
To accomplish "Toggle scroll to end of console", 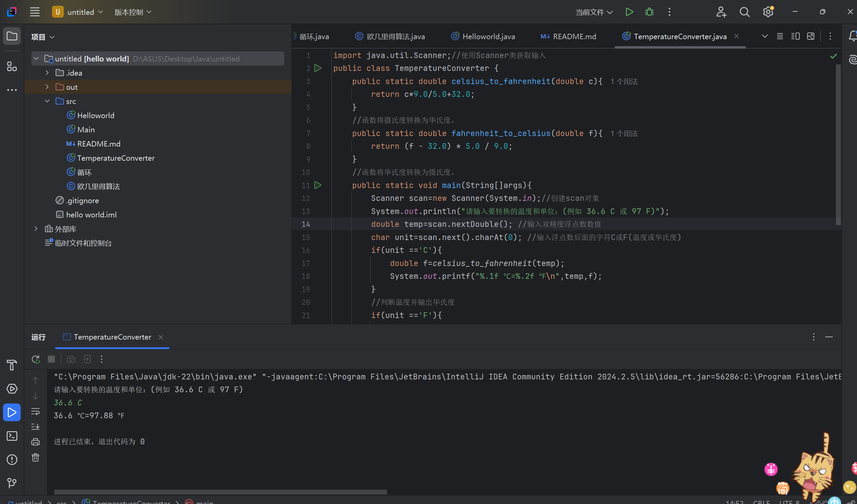I will click(x=35, y=426).
